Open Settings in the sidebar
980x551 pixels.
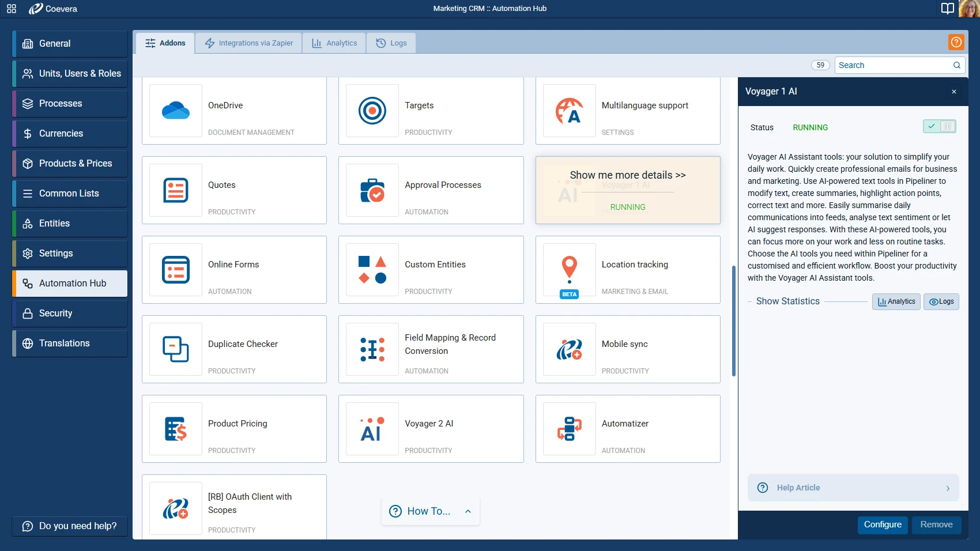(x=70, y=254)
